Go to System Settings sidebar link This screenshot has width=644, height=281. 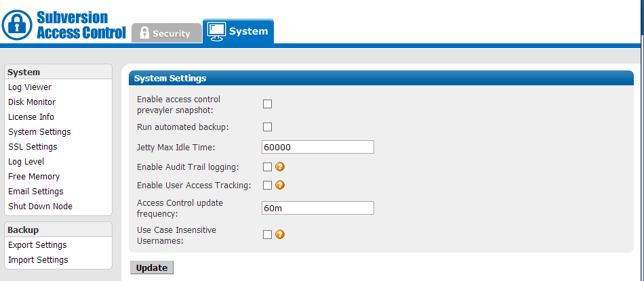tap(39, 131)
